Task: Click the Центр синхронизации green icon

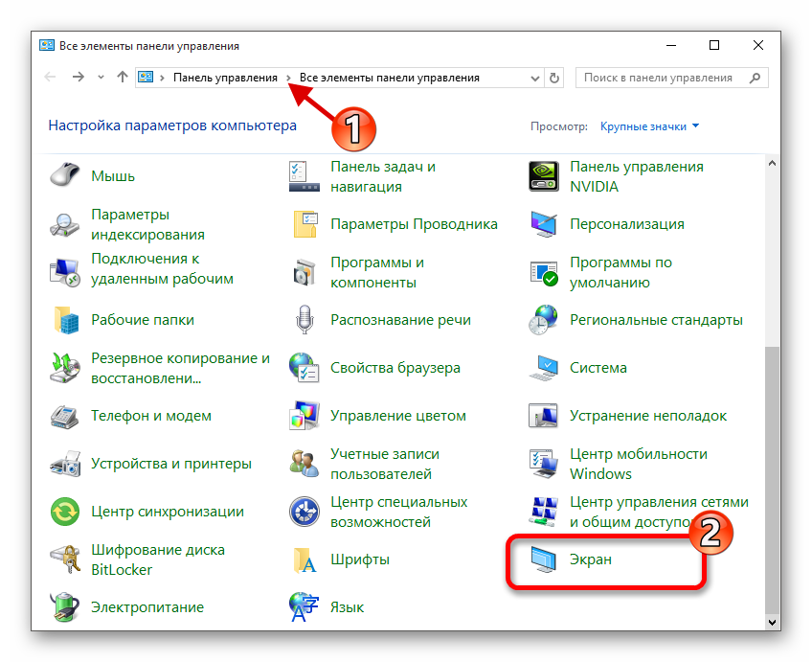Action: pyautogui.click(x=64, y=512)
